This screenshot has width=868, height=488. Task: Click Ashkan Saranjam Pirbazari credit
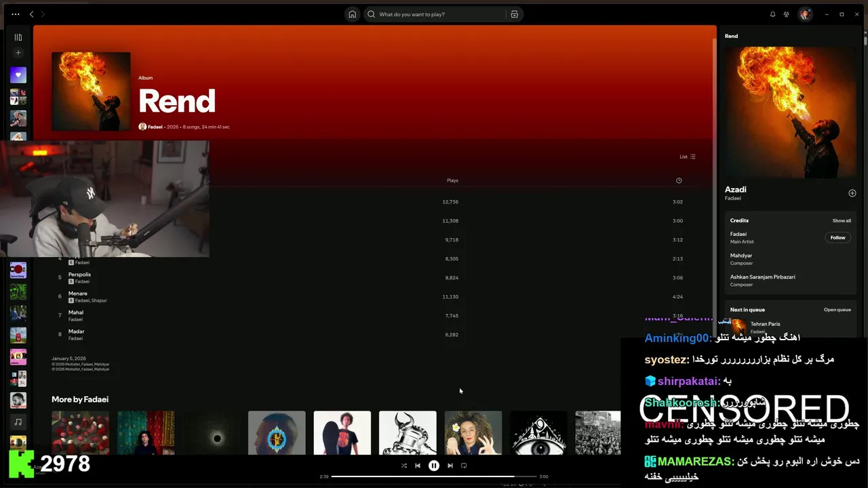763,277
